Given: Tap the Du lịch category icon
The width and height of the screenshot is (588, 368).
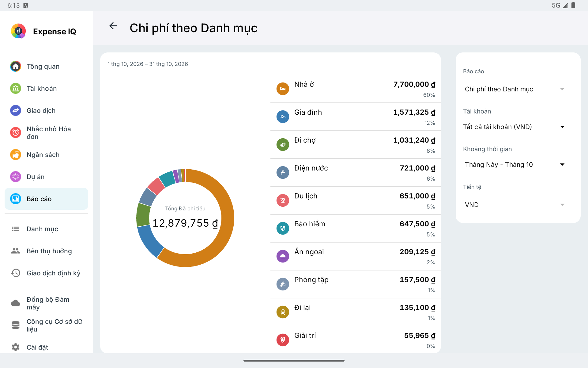Looking at the screenshot, I should click(283, 201).
